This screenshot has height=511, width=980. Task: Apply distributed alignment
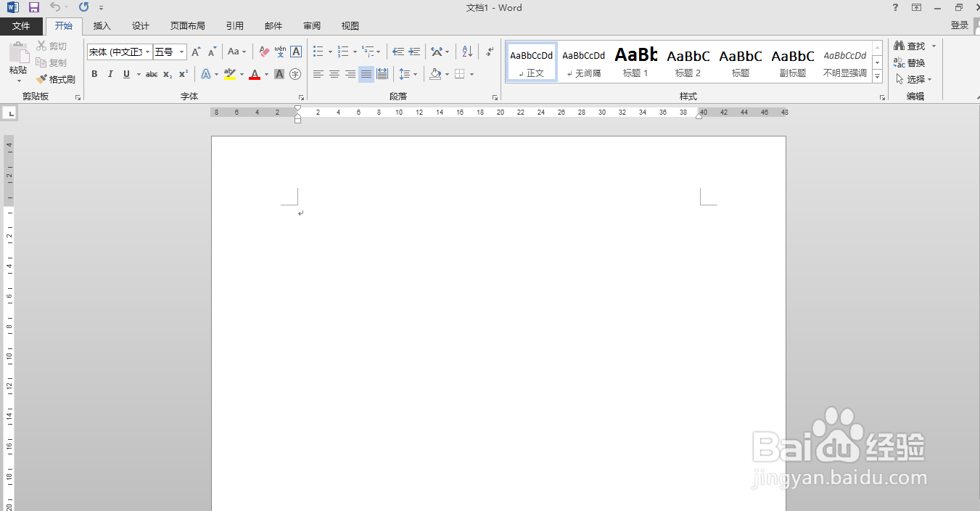tap(382, 74)
